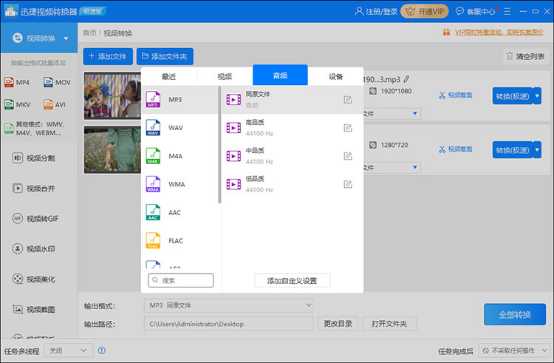Click the output path field
554x363 pixels.
(229, 323)
